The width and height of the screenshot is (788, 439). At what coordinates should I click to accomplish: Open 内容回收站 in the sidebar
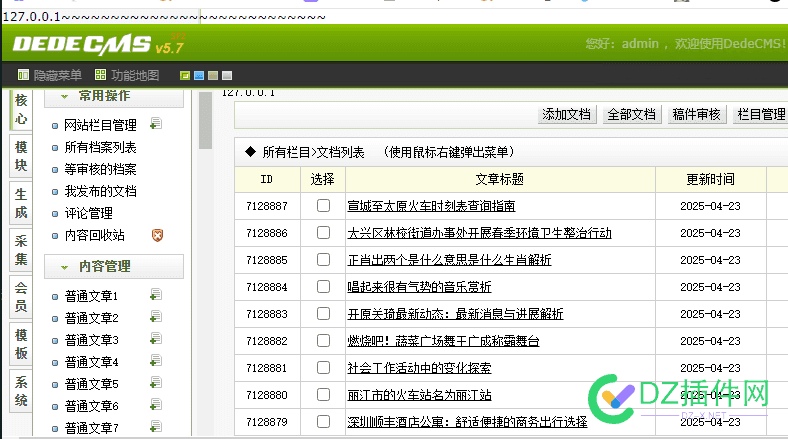coord(94,235)
